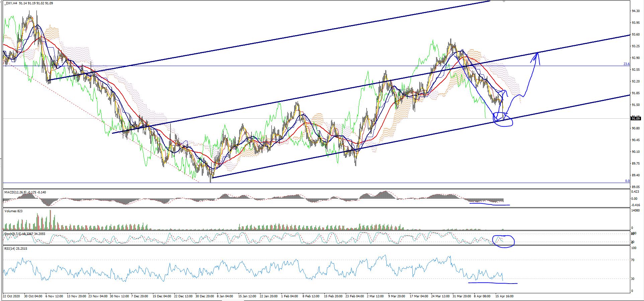Select the 13 Nov 20:00 time label
644x301 pixels.
point(77,297)
